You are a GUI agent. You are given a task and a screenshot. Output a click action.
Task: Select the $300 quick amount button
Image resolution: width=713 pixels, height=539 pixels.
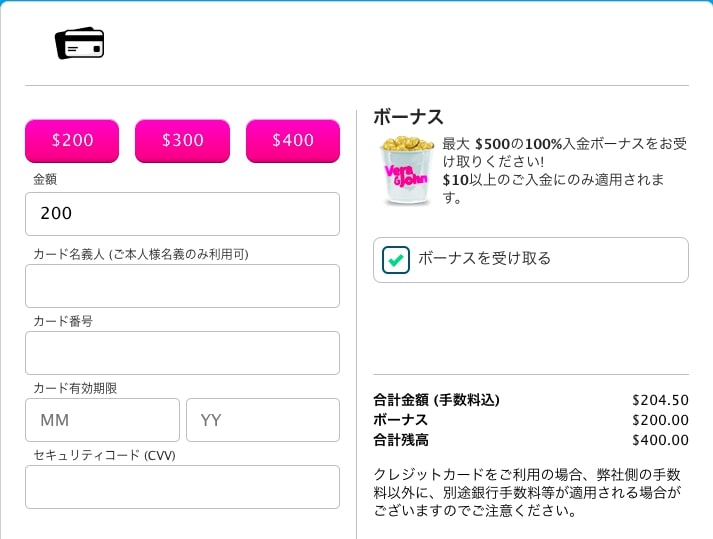[x=182, y=141]
